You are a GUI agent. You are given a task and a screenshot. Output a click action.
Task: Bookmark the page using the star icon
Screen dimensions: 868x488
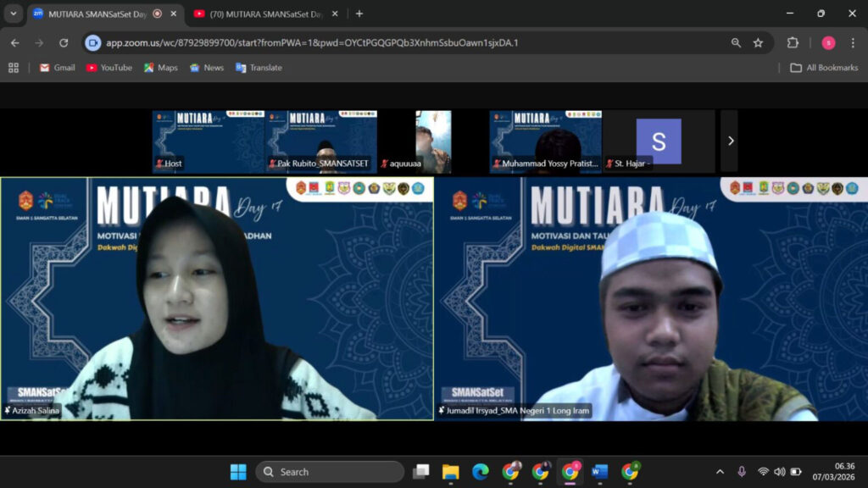(x=759, y=41)
